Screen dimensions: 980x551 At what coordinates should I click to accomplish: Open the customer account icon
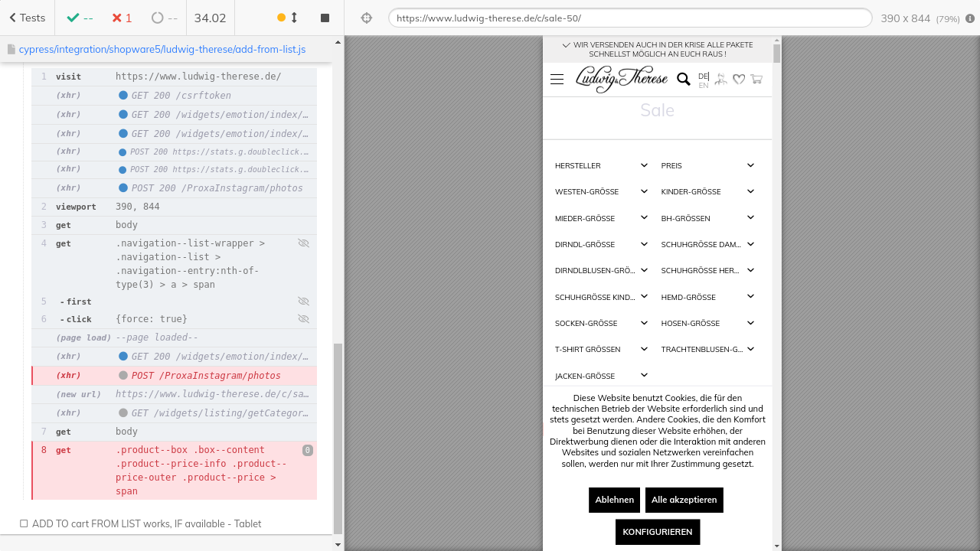[x=720, y=80]
